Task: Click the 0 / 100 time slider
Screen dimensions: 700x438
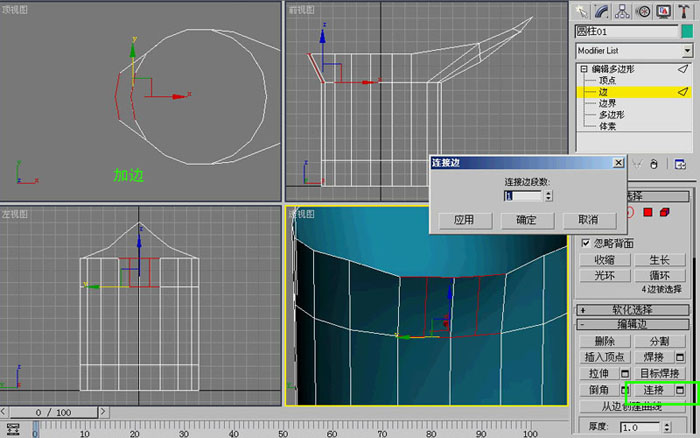Action: (x=54, y=412)
